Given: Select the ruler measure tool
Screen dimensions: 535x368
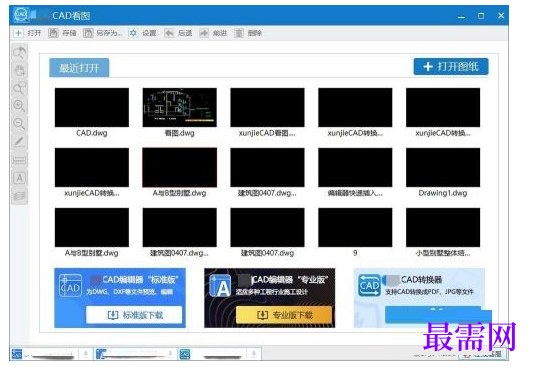Looking at the screenshot, I should pyautogui.click(x=19, y=160).
